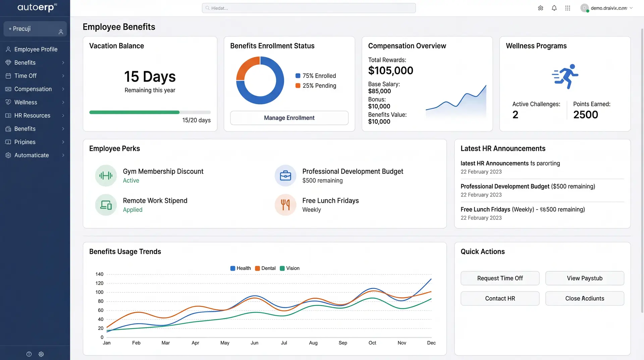Open Employee Profile in the sidebar
The width and height of the screenshot is (644, 360).
click(x=35, y=49)
